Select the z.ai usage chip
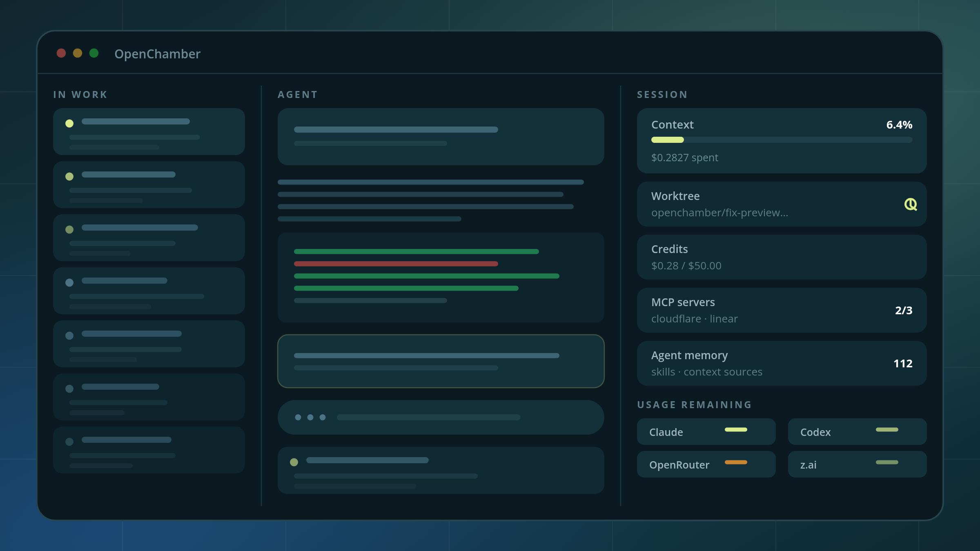 coord(857,464)
